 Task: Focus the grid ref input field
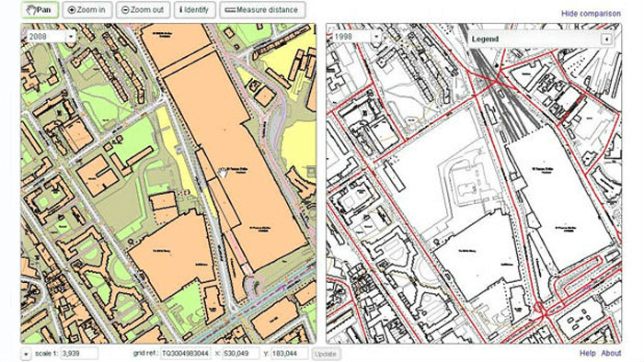coord(185,354)
